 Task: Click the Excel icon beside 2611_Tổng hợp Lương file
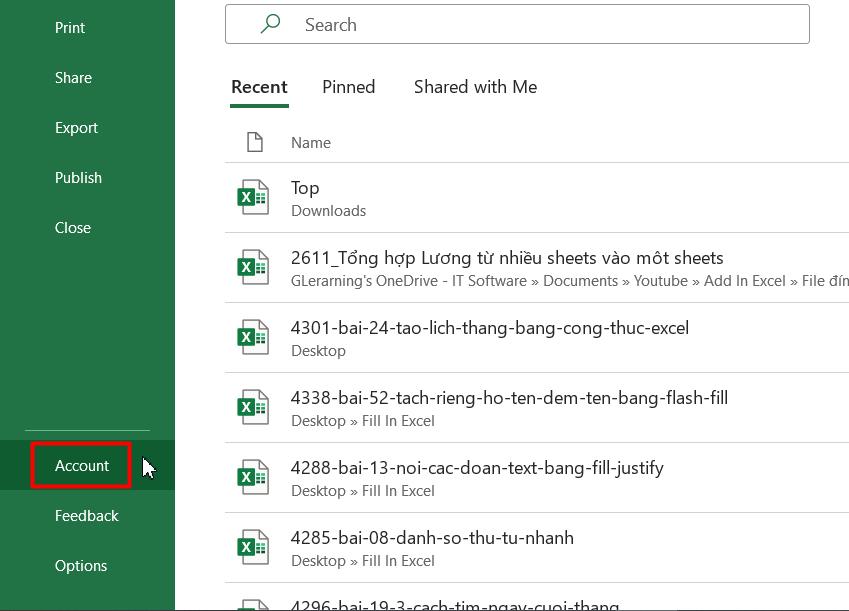click(253, 267)
